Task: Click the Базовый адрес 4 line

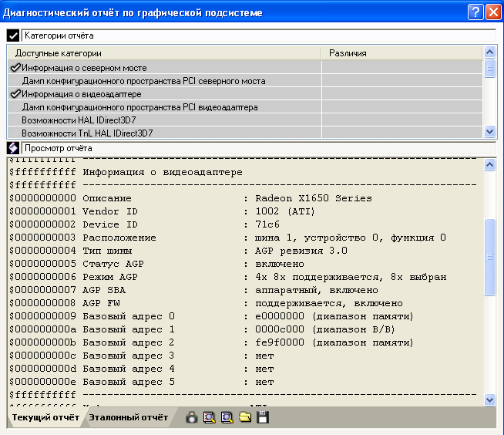Action: click(142, 369)
